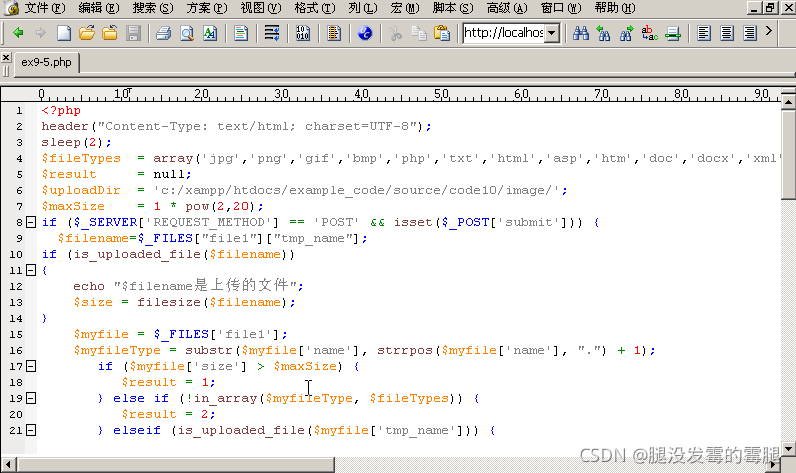Image resolution: width=796 pixels, height=473 pixels.
Task: Click the sleep(2); statement
Action: [76, 142]
